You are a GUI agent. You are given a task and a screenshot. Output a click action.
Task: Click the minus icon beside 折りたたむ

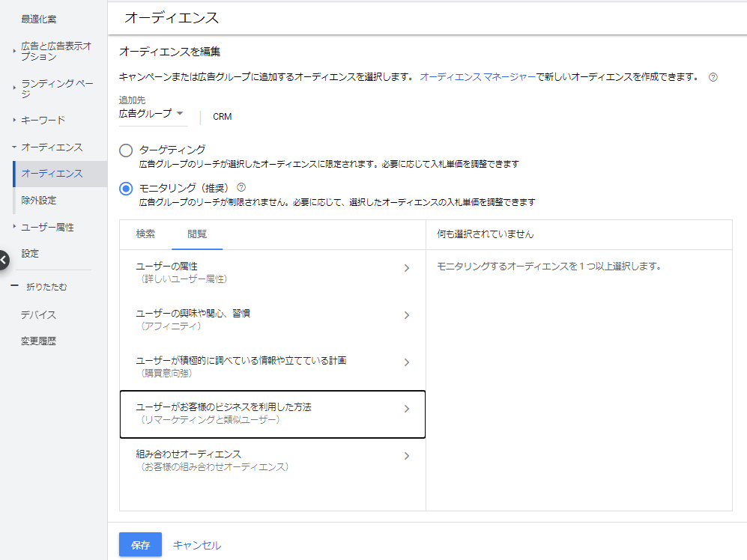14,286
